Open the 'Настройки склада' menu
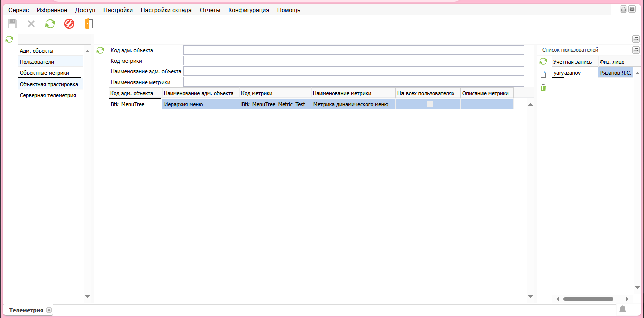Viewport: 644px width, 318px height. (x=166, y=10)
